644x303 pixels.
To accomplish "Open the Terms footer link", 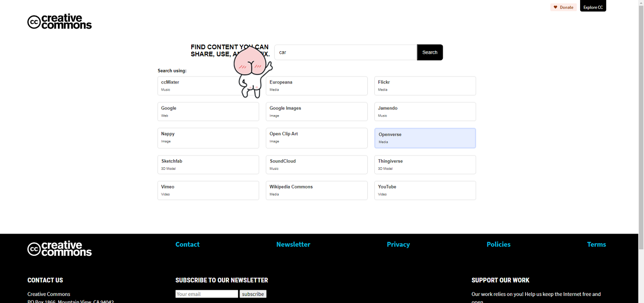I will (x=597, y=244).
